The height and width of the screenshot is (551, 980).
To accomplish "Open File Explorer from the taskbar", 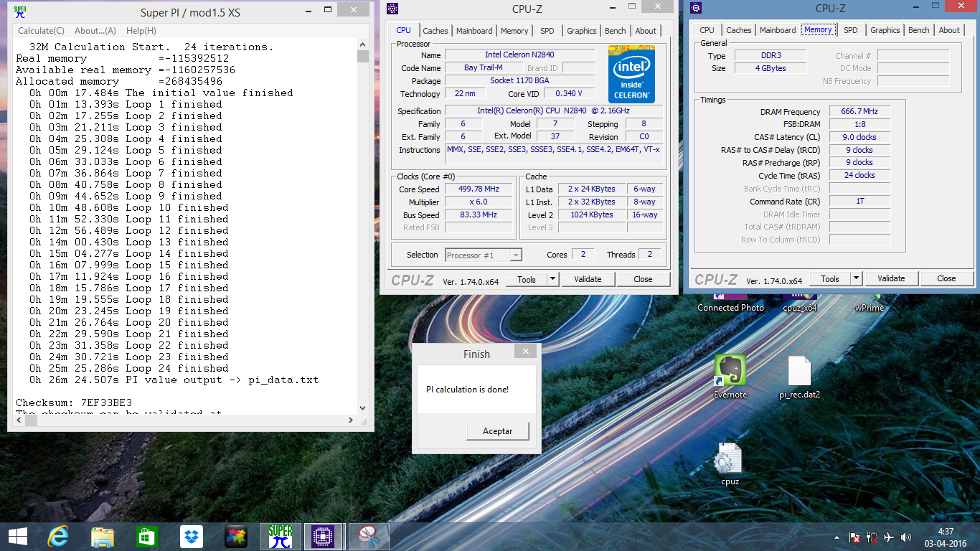I will [x=103, y=536].
